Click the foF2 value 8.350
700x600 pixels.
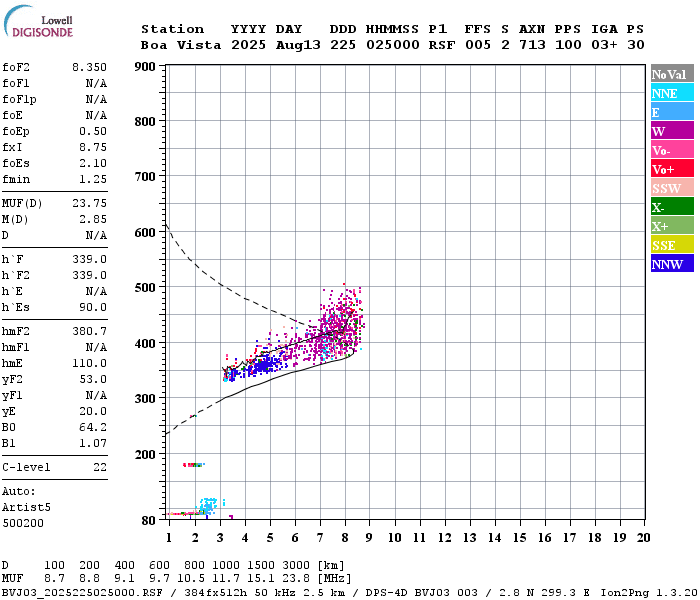(x=89, y=67)
